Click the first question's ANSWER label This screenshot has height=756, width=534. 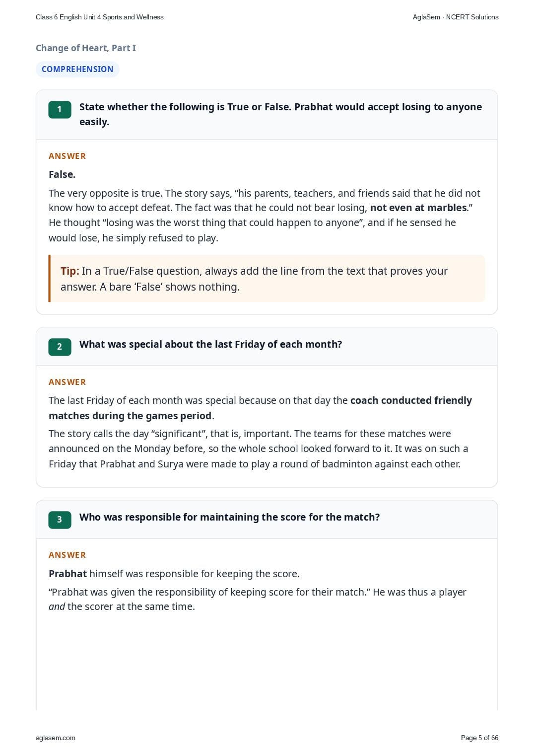[x=67, y=156]
